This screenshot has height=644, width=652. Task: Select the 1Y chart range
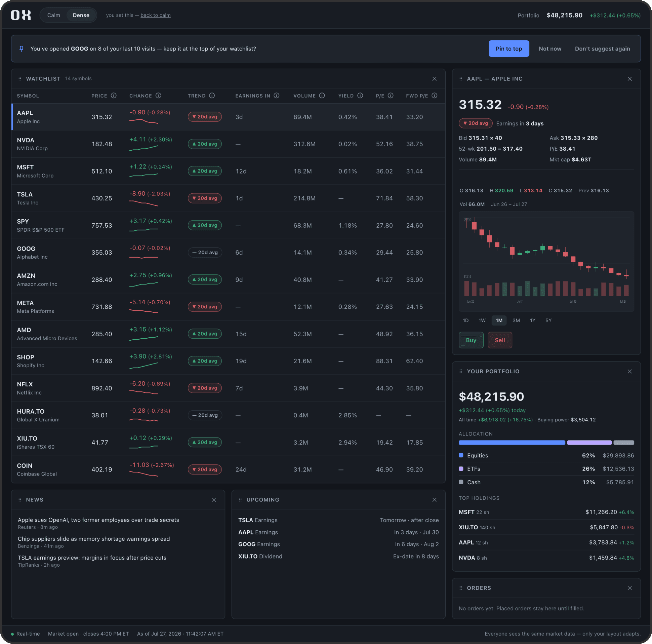[x=532, y=320]
